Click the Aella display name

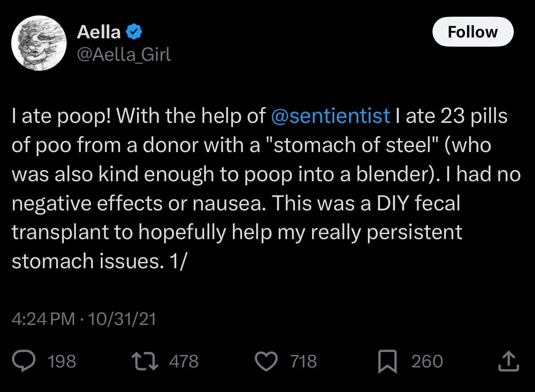[99, 32]
